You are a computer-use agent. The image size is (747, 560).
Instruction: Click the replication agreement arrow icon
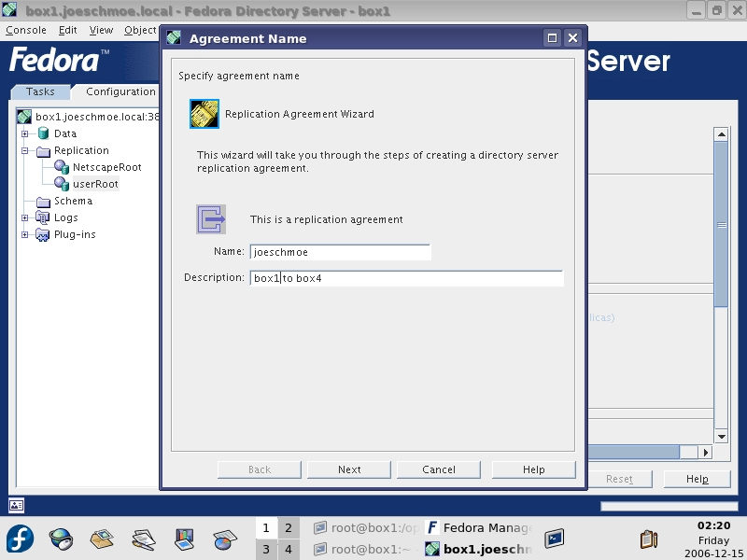point(211,219)
